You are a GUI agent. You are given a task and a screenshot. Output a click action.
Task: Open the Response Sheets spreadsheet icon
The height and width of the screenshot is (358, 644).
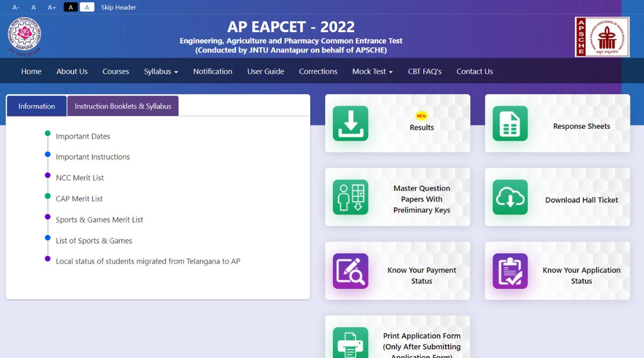coord(510,123)
